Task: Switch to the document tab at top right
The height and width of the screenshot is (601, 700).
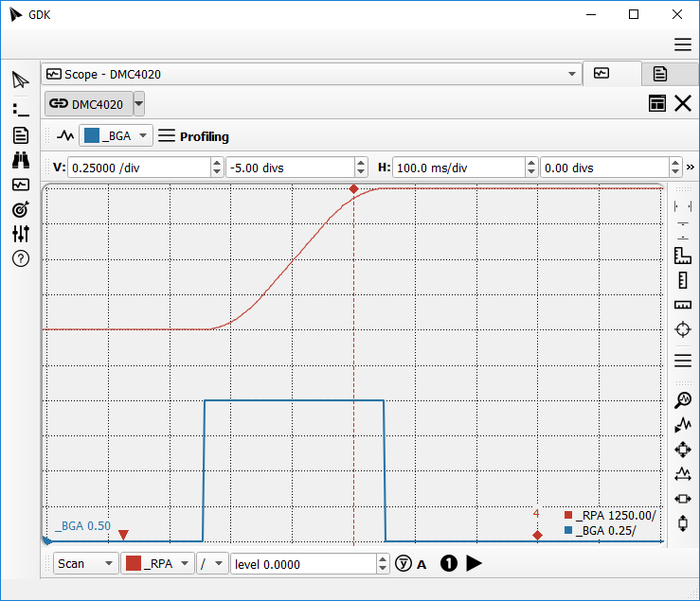Action: (660, 73)
